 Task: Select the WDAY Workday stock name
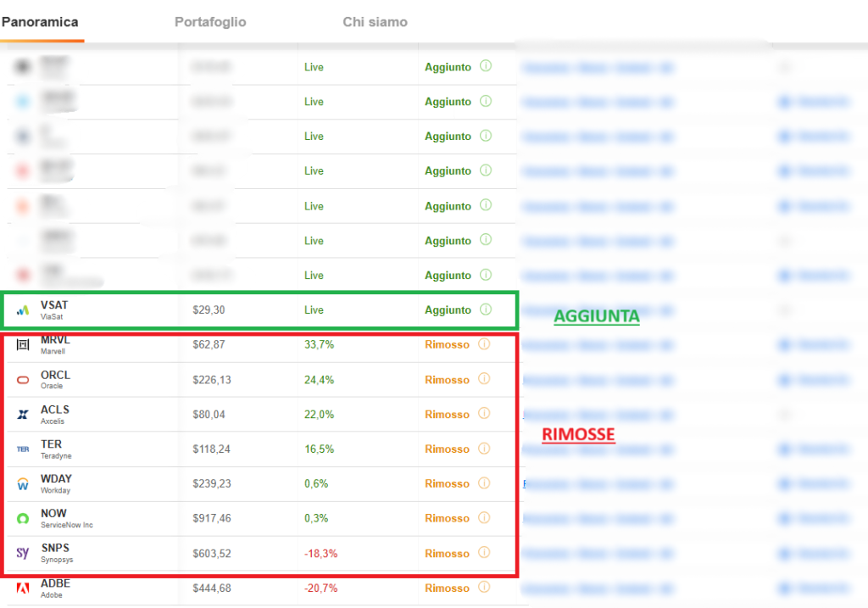point(56,479)
